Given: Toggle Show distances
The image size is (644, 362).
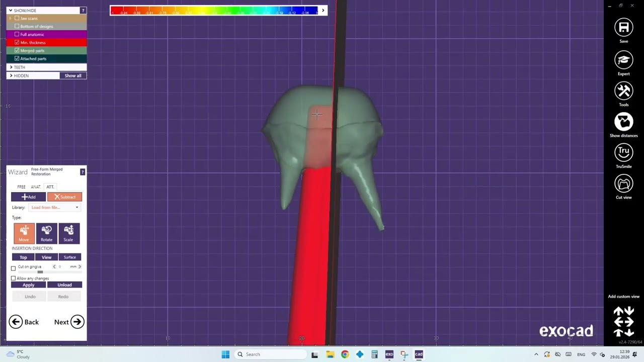Looking at the screenshot, I should point(623,122).
